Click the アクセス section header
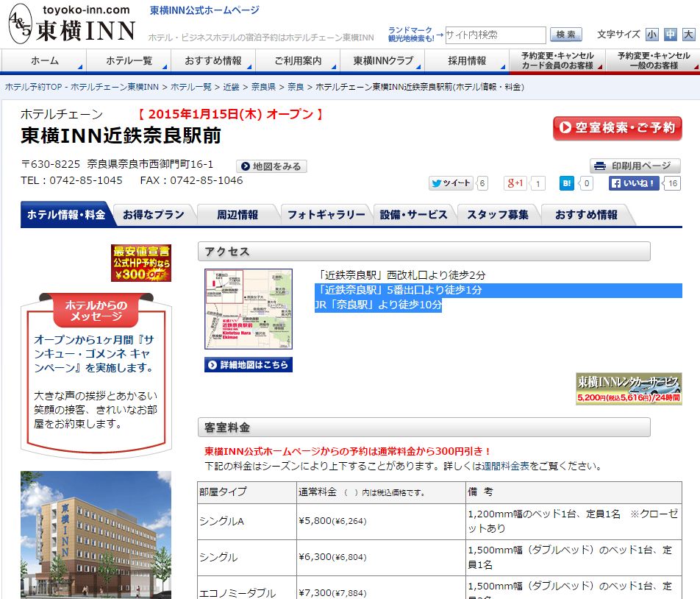The image size is (700, 599). [x=424, y=252]
